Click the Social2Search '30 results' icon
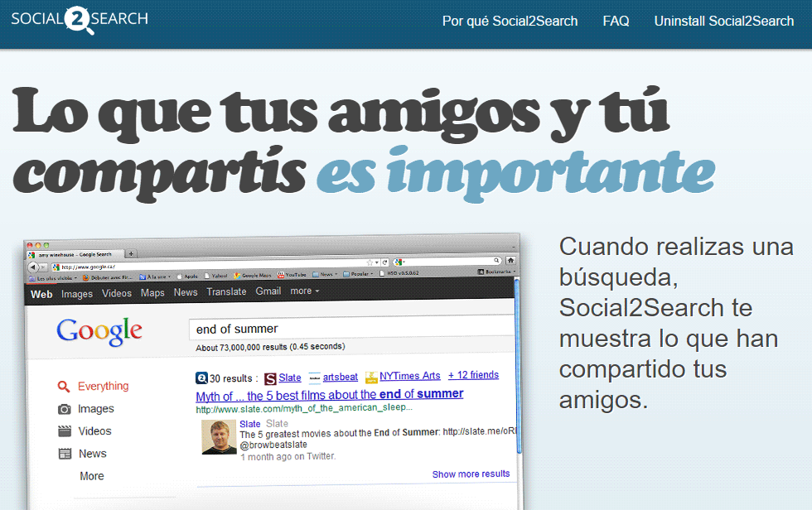The width and height of the screenshot is (812, 510). [x=201, y=378]
